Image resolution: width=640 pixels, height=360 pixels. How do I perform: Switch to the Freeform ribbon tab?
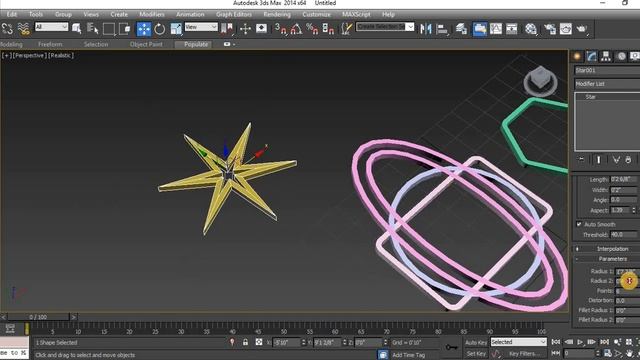pyautogui.click(x=50, y=44)
